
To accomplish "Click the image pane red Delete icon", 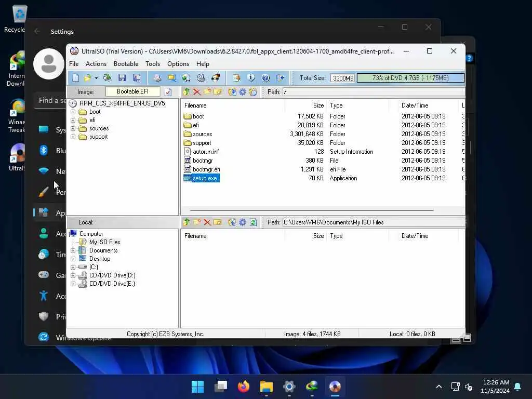I will click(x=197, y=92).
